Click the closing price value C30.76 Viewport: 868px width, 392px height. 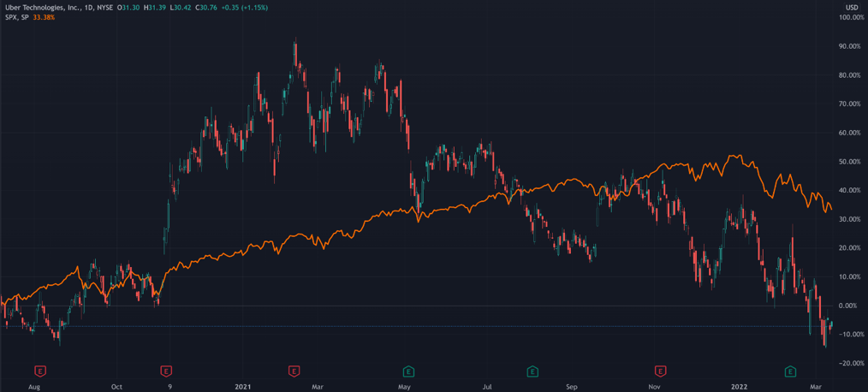206,8
